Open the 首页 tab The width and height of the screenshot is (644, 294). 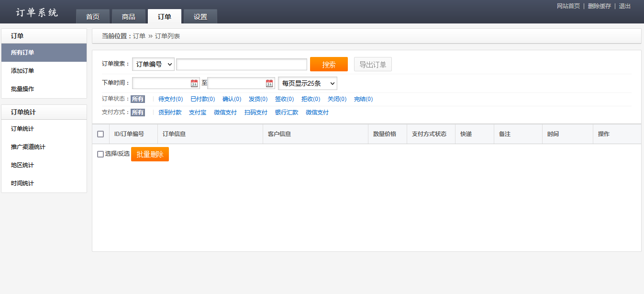point(92,16)
